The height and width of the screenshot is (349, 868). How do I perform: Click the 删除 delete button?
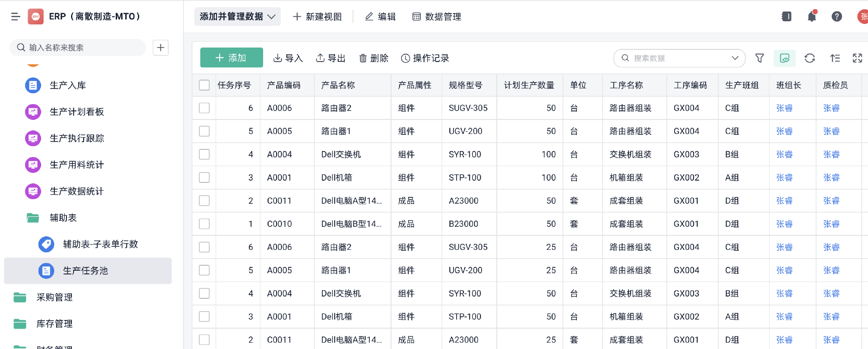tap(373, 58)
